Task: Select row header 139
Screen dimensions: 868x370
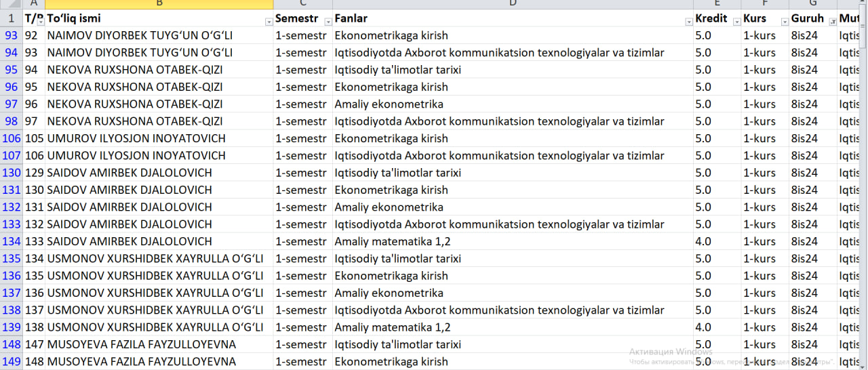Action: pos(12,327)
